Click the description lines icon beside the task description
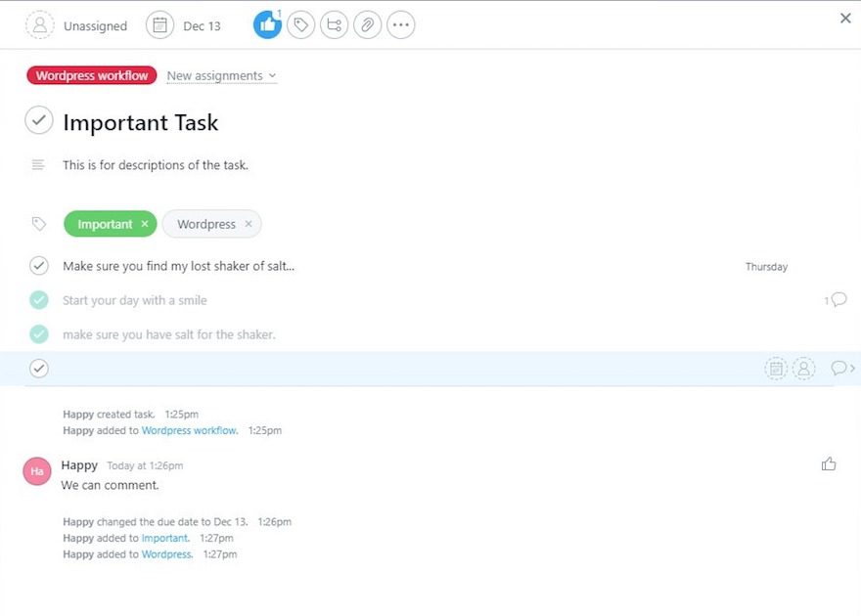Image resolution: width=861 pixels, height=616 pixels. point(37,164)
